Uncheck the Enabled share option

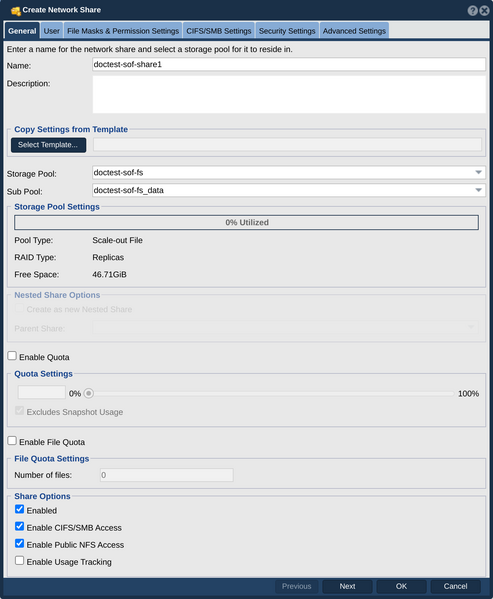click(x=19, y=509)
